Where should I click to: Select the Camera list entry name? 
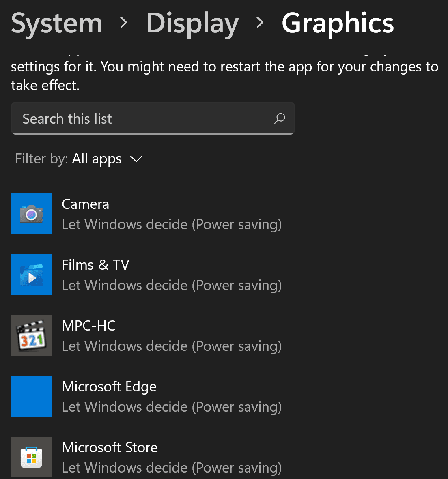[85, 204]
